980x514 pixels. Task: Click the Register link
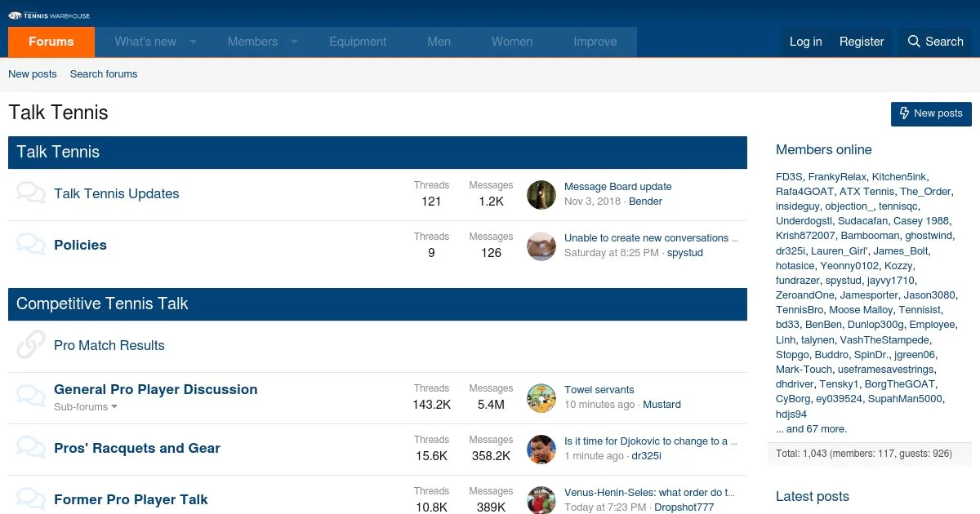point(862,42)
